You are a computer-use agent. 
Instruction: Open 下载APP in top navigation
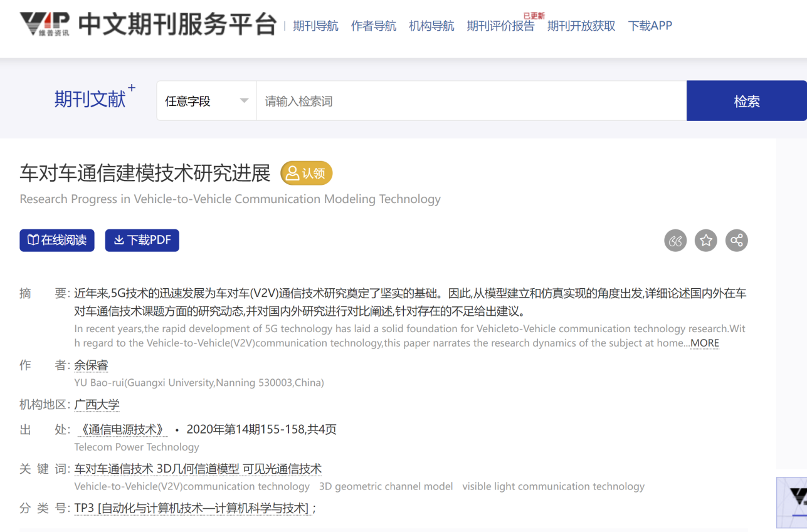[650, 26]
